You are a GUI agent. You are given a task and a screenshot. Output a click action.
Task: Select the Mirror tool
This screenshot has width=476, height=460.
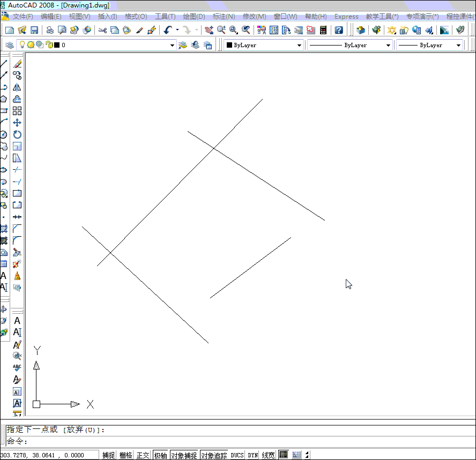17,87
